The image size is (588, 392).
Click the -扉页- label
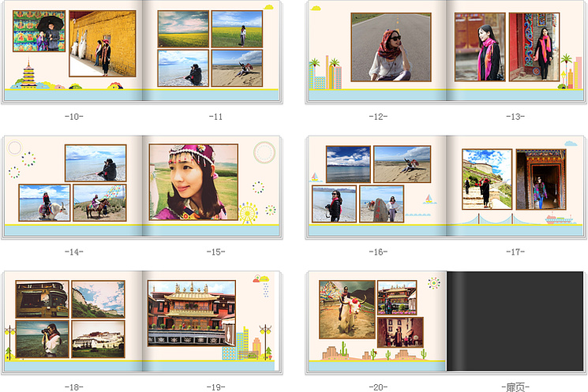point(515,386)
